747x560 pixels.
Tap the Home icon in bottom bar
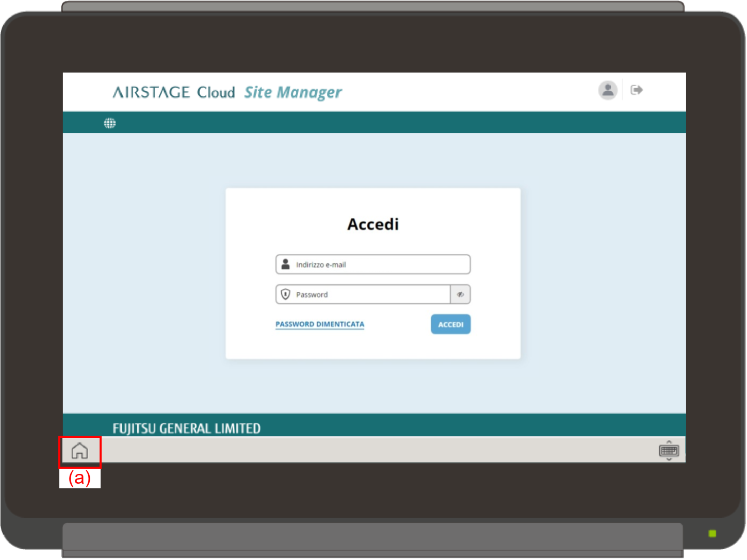(79, 451)
